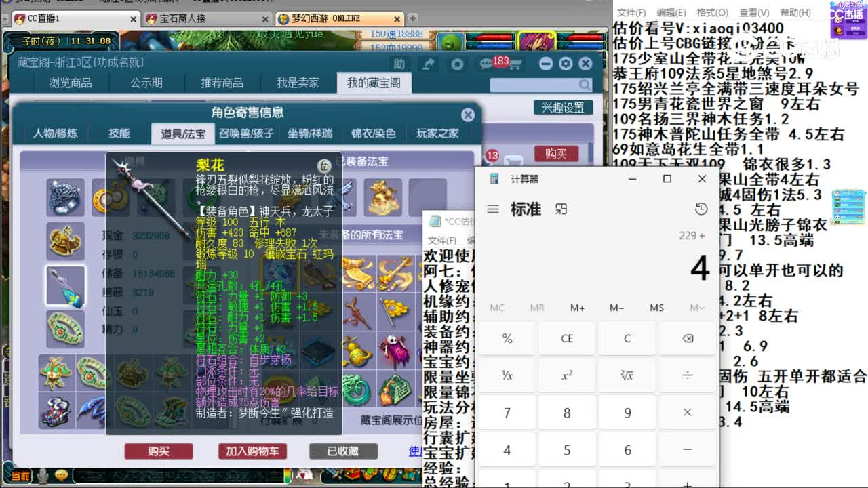Click the reciprocal 1/x key
Image resolution: width=868 pixels, height=488 pixels.
(x=507, y=375)
